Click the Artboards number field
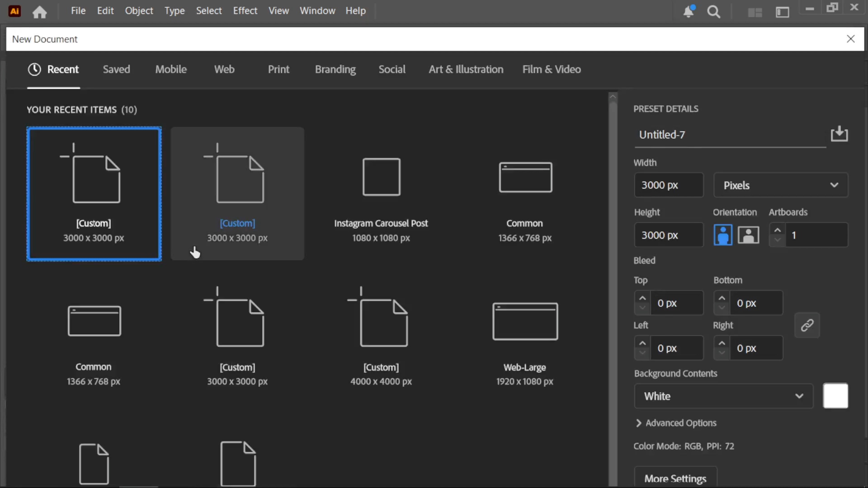 tap(816, 235)
